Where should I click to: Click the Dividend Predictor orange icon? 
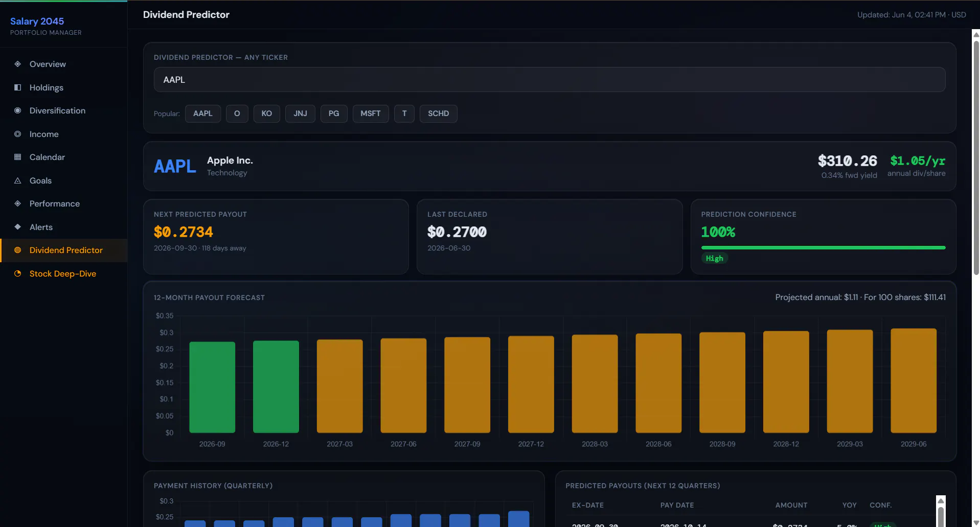17,250
